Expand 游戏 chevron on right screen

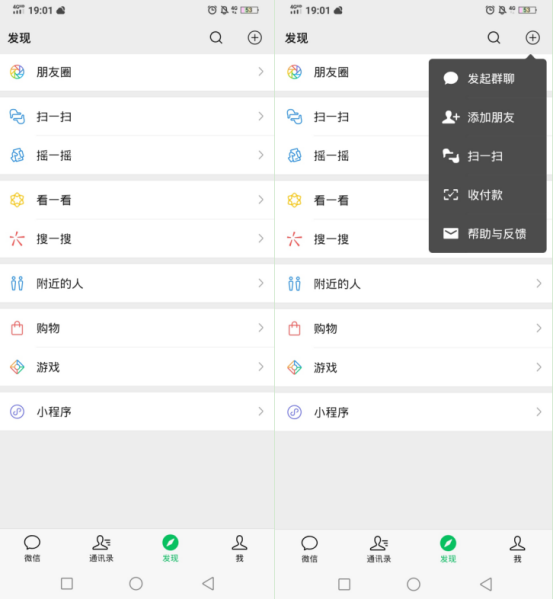coord(539,367)
